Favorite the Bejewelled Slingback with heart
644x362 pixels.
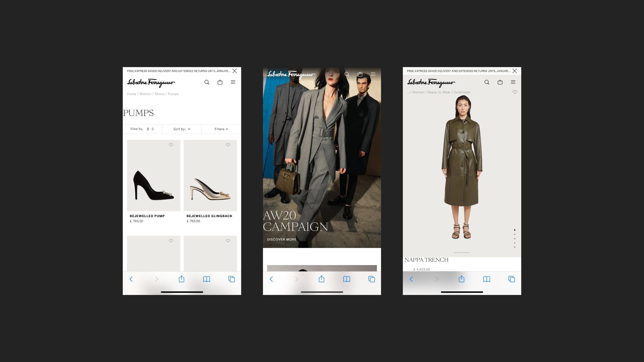(x=228, y=145)
